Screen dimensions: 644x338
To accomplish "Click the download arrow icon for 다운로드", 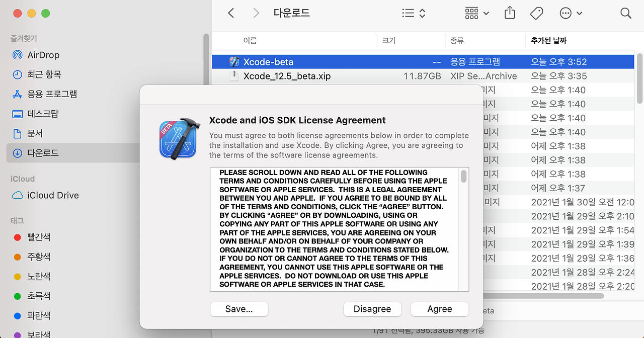I will tap(18, 153).
